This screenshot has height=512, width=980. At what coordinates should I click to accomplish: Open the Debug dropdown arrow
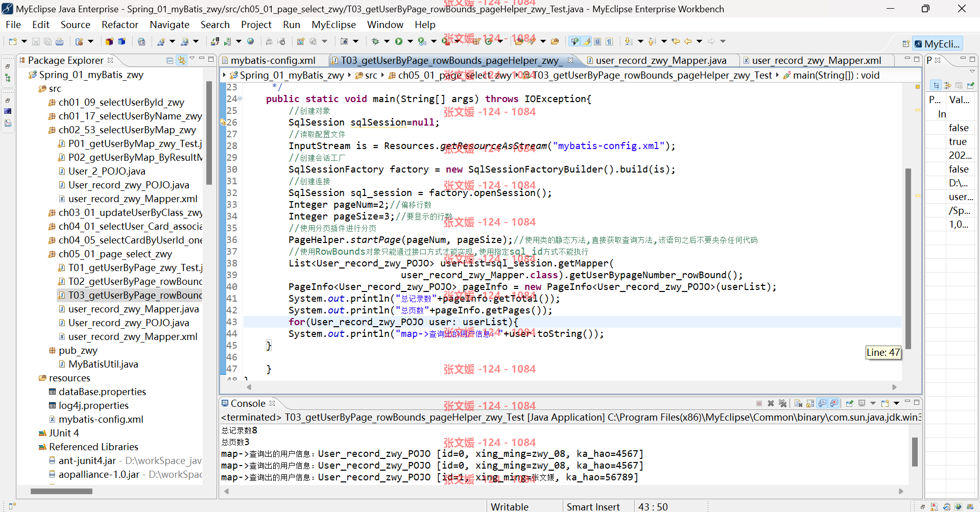tap(387, 41)
